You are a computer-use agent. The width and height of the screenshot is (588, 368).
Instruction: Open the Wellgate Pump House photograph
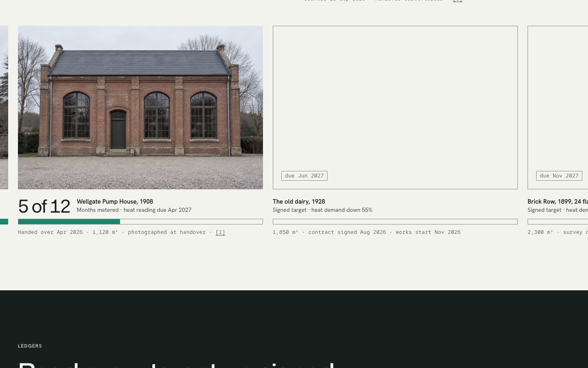(140, 108)
